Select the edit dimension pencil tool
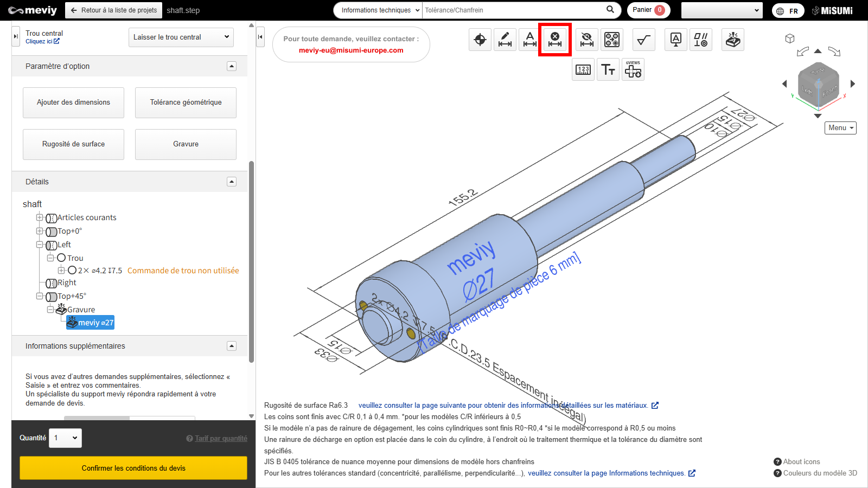The height and width of the screenshot is (488, 868). tap(505, 40)
